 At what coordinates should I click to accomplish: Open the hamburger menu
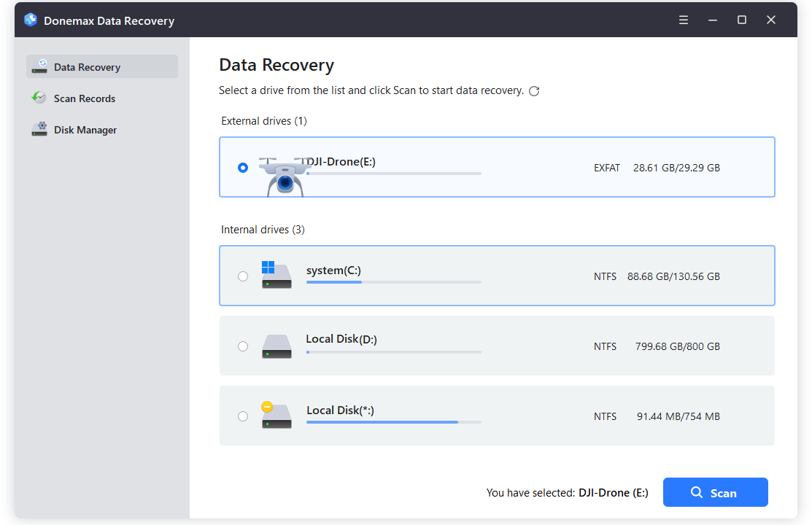[x=684, y=20]
